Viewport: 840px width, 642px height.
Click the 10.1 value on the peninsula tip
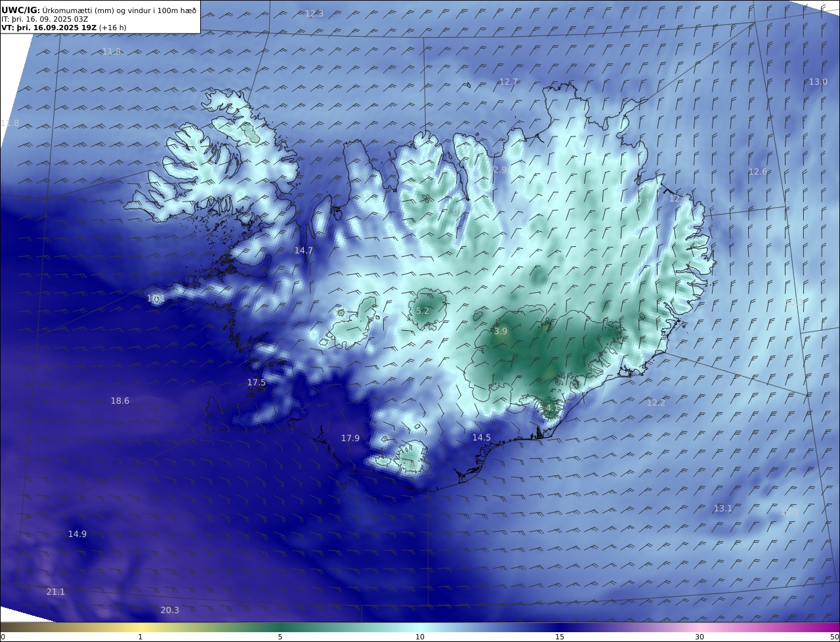(156, 299)
